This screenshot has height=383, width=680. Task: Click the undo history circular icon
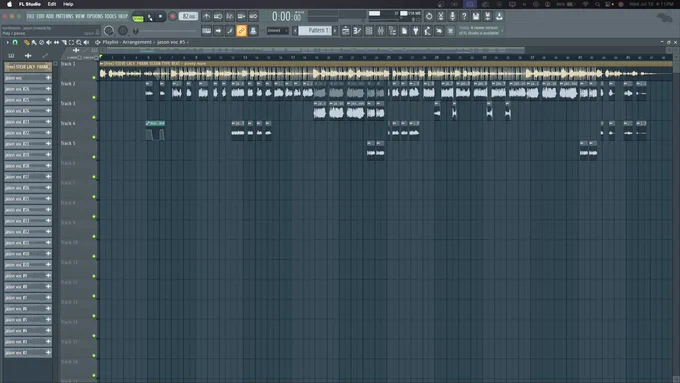[429, 16]
